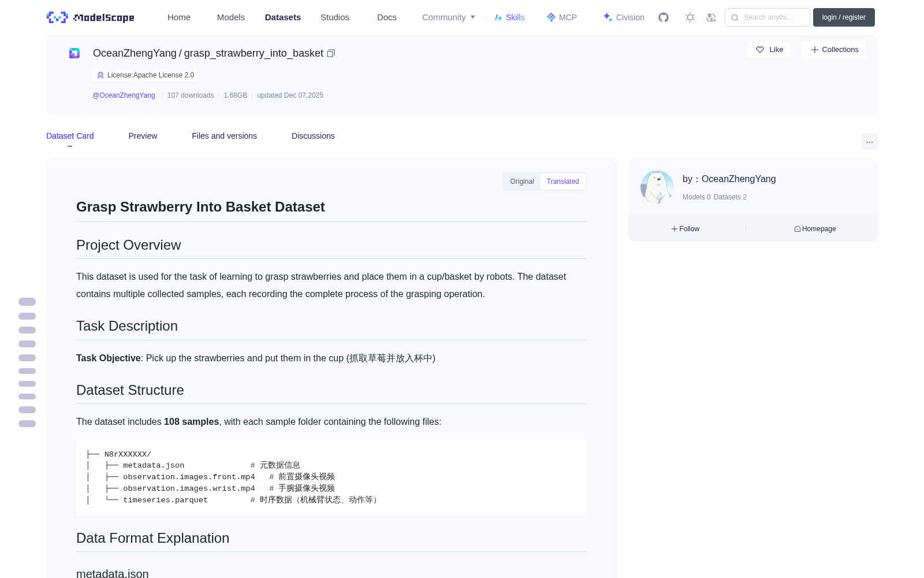This screenshot has width=924, height=578.
Task: Click grasp_strawberry_into_basket in the title
Action: point(254,53)
